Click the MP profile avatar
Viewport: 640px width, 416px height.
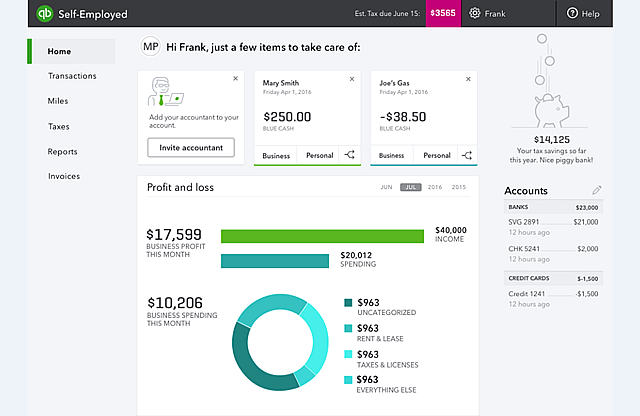pos(151,47)
